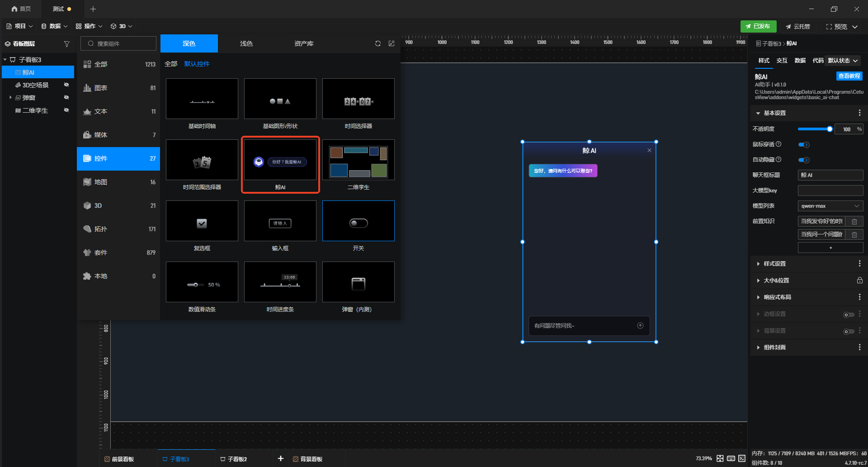This screenshot has height=467, width=868.
Task: Open 样式设置 more options menu
Action: [859, 263]
